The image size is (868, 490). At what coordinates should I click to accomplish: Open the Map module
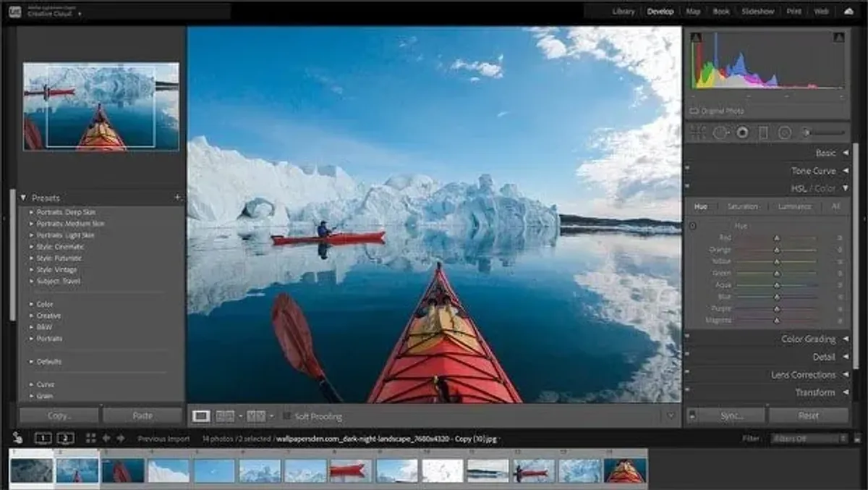[693, 12]
